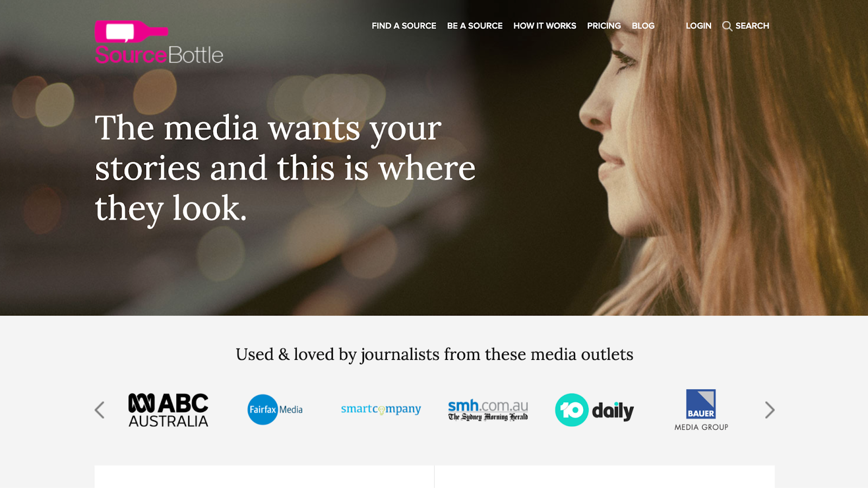Visit the Blog link
The height and width of the screenshot is (488, 868).
pyautogui.click(x=643, y=26)
